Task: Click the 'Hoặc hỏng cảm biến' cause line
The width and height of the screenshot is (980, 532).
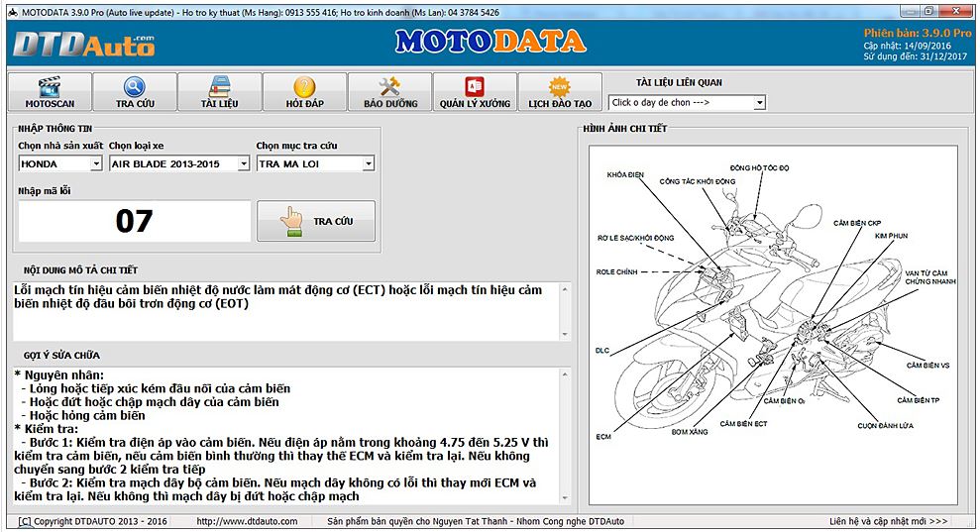Action: pyautogui.click(x=83, y=415)
